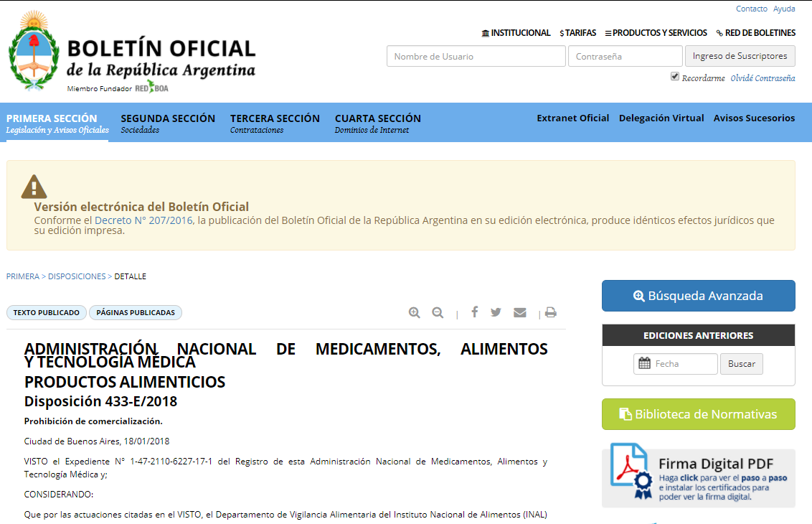Click DISPOSICIONES breadcrumb link
The width and height of the screenshot is (812, 524).
(77, 276)
